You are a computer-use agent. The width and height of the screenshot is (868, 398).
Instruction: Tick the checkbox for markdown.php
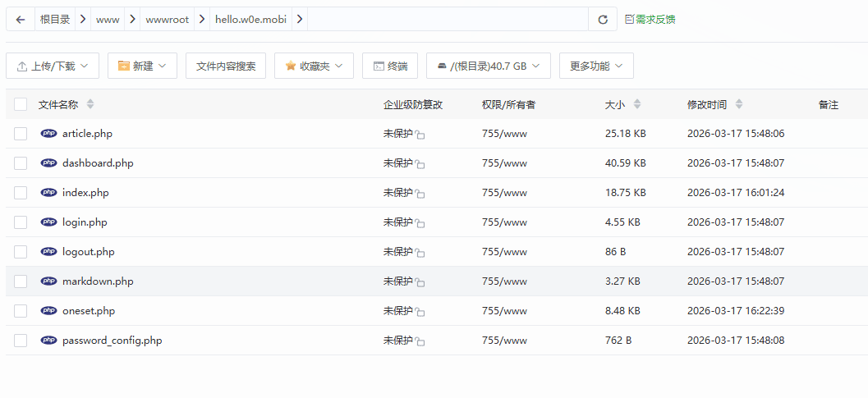[21, 281]
